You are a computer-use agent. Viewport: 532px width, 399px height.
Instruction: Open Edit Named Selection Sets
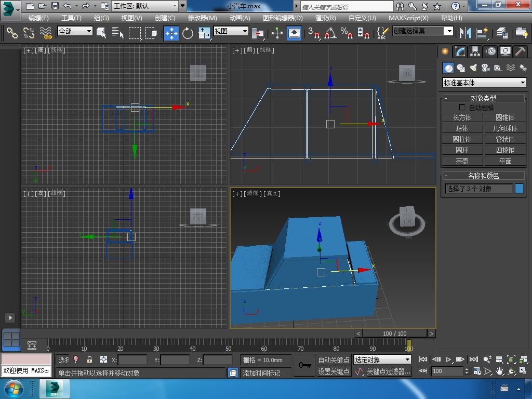(382, 33)
